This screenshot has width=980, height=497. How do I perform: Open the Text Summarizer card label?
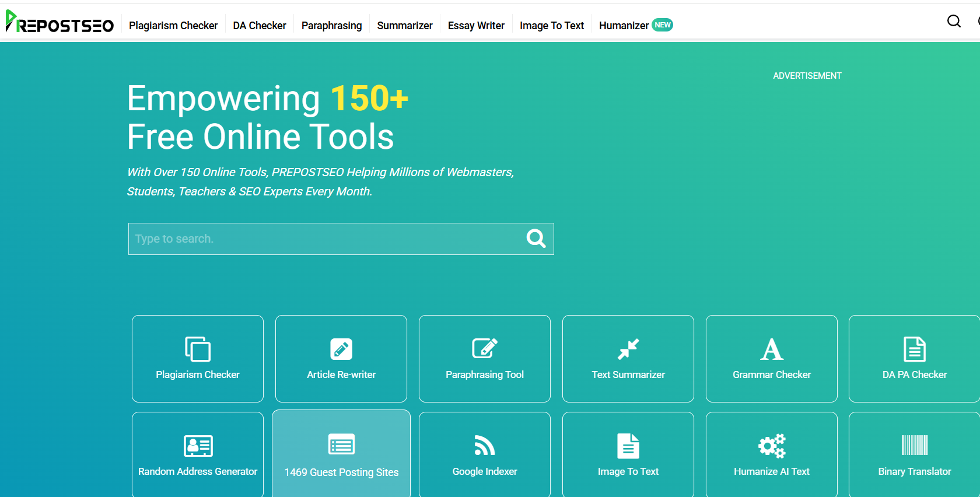coord(628,374)
